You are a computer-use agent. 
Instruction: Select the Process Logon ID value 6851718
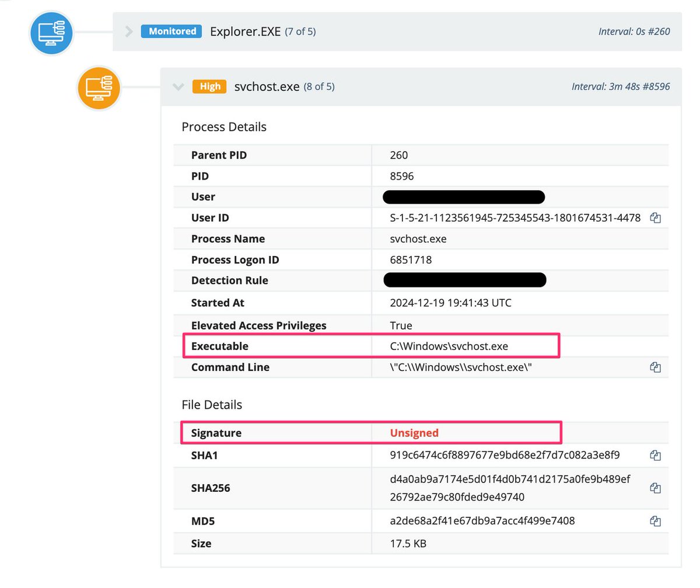coord(411,260)
